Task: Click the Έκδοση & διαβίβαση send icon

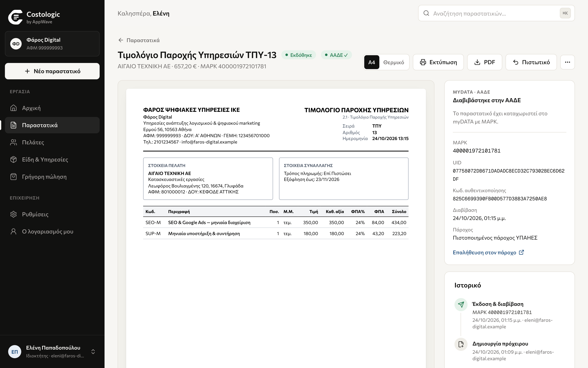Action: [x=461, y=304]
